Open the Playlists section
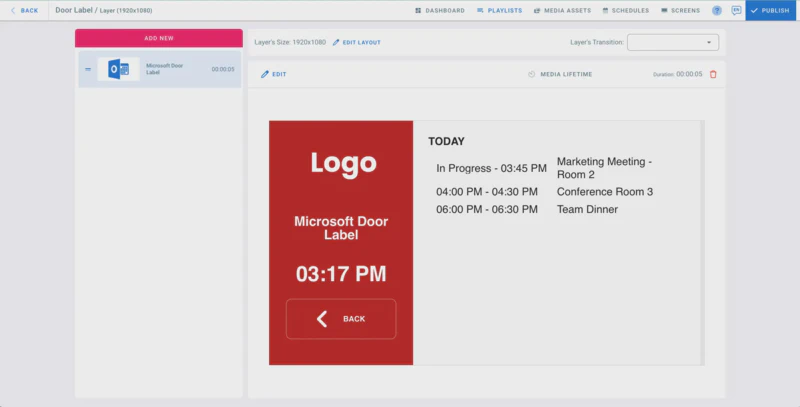Viewport: 800px width, 407px height. [x=499, y=10]
